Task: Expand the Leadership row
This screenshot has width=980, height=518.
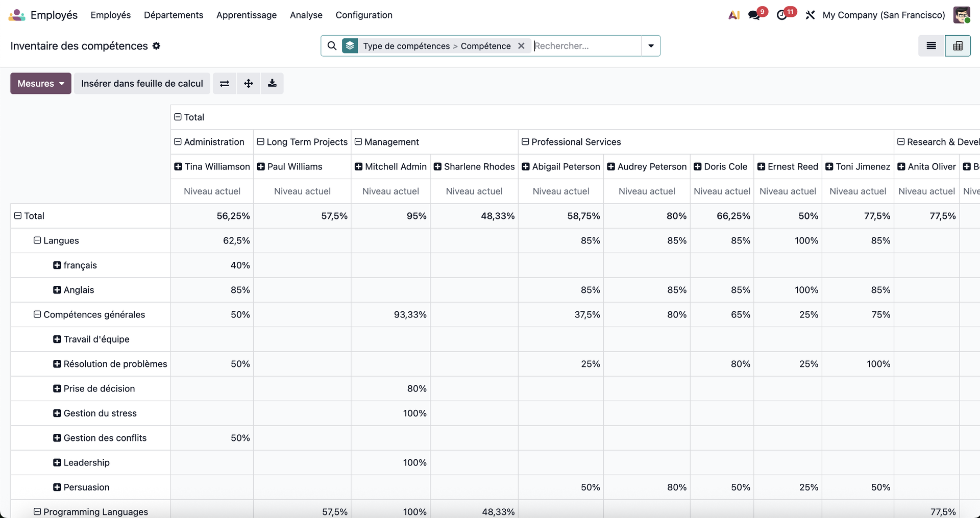Action: 57,462
